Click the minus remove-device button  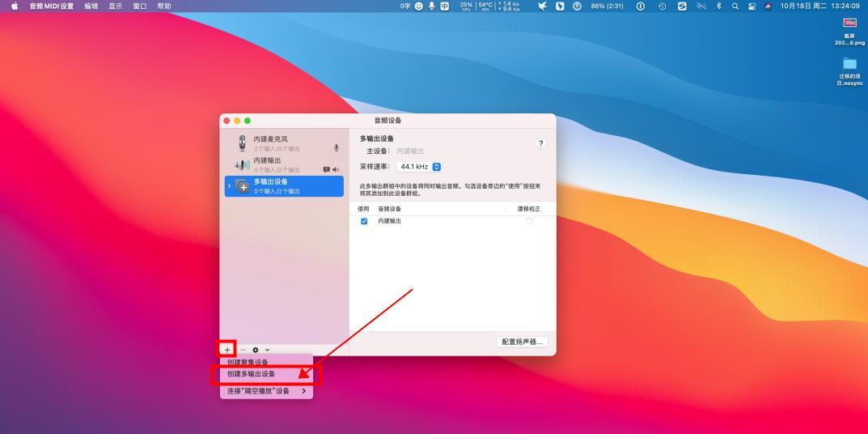[x=243, y=350]
